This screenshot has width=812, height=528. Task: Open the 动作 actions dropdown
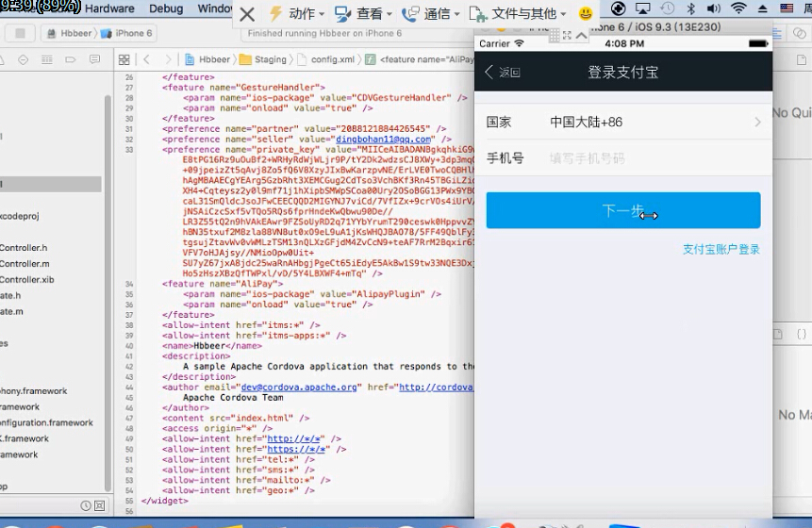click(x=297, y=13)
